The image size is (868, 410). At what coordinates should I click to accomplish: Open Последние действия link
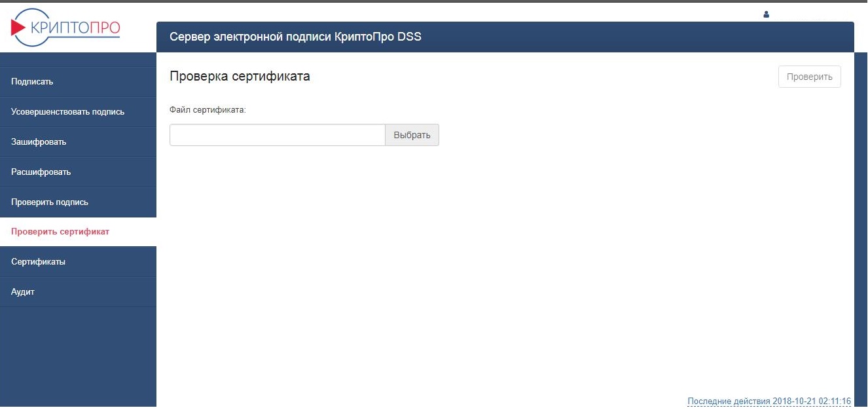click(769, 401)
